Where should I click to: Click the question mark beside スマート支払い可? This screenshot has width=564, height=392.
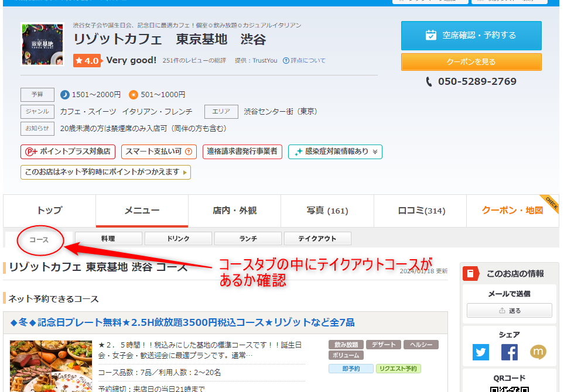pos(189,152)
